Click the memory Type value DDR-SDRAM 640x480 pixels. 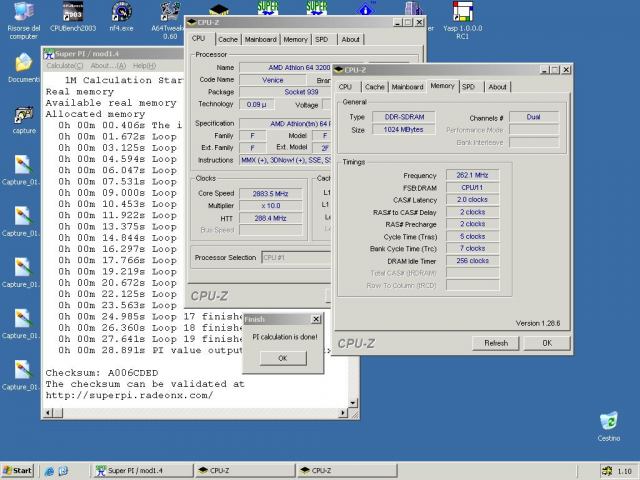(404, 117)
